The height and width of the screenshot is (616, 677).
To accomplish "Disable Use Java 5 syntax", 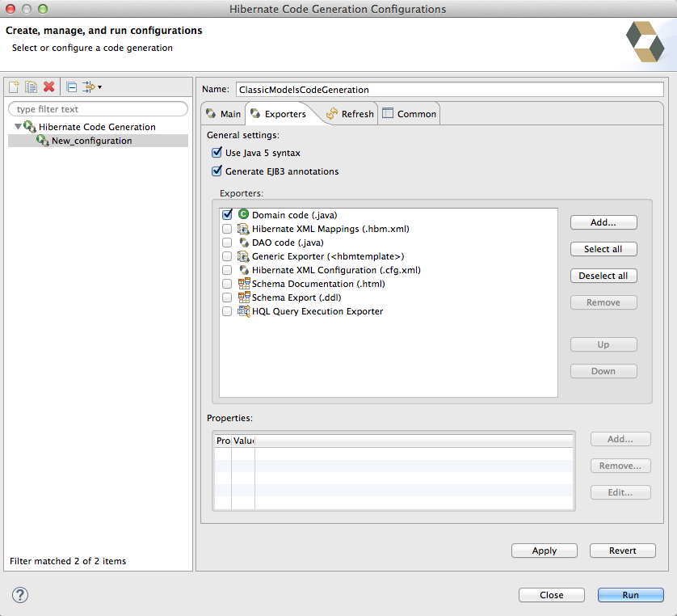I will [x=217, y=153].
